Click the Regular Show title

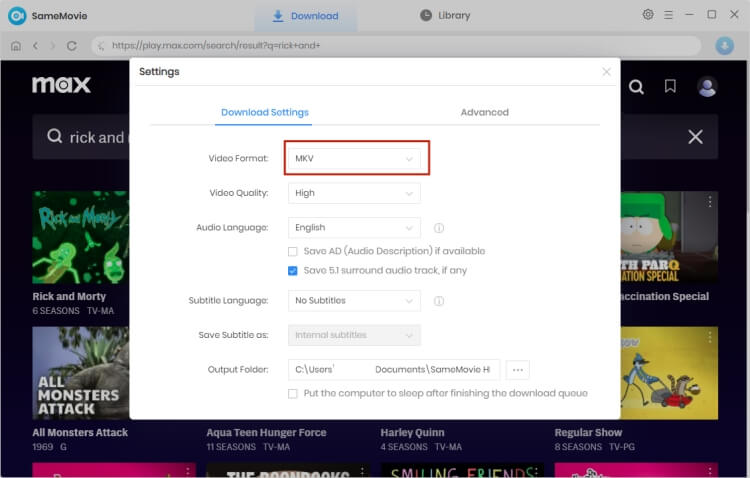tap(588, 433)
